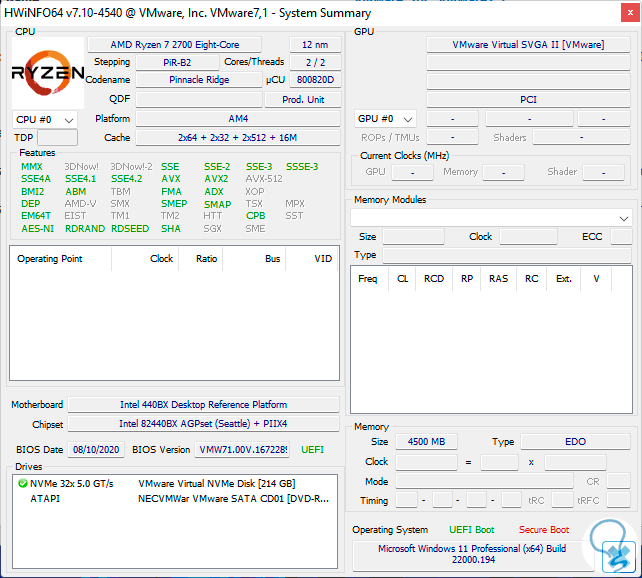Click the AES-NI feature label
Image resolution: width=642 pixels, height=578 pixels.
[38, 229]
